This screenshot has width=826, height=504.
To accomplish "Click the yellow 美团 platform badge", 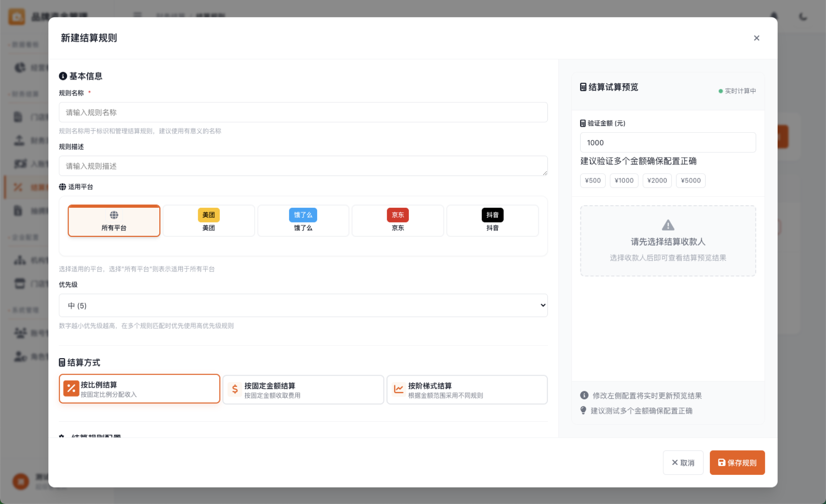I will pos(208,215).
